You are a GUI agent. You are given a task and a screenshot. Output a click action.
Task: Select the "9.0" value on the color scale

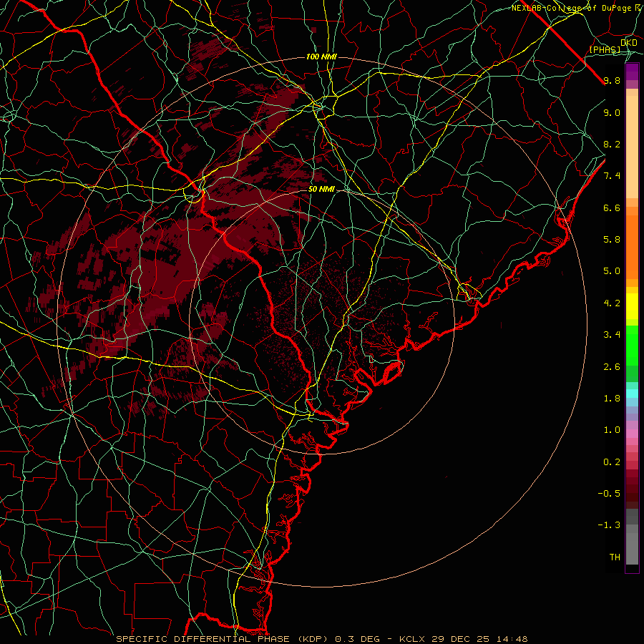[x=612, y=112]
